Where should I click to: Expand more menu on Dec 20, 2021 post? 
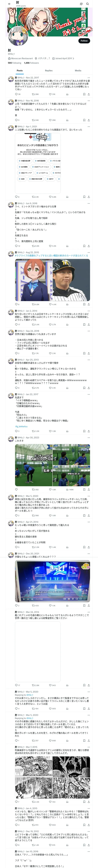(x=89, y=554)
